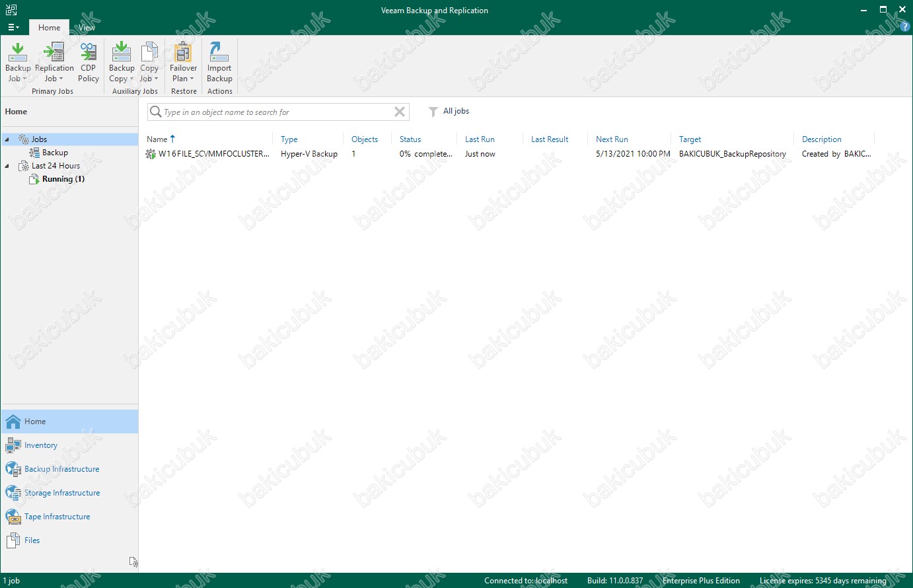The image size is (913, 588).
Task: Click the Connected to: localhost status text
Action: (x=526, y=581)
